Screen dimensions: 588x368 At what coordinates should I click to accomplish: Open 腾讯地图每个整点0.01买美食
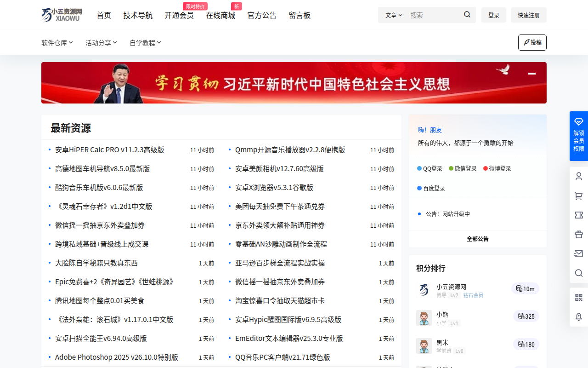[100, 301]
